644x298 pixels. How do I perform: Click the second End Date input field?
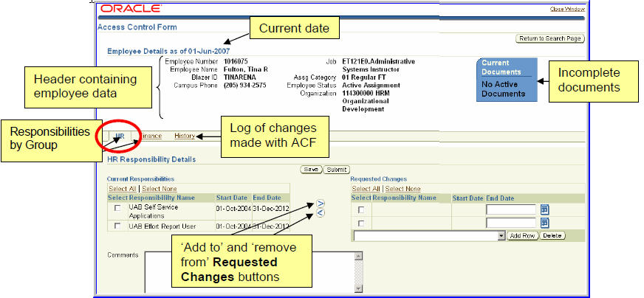pos(511,223)
